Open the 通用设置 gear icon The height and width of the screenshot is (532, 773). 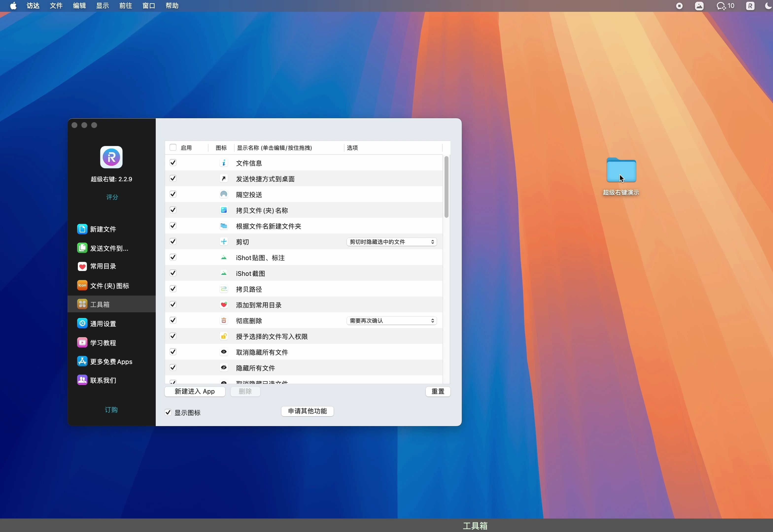82,323
